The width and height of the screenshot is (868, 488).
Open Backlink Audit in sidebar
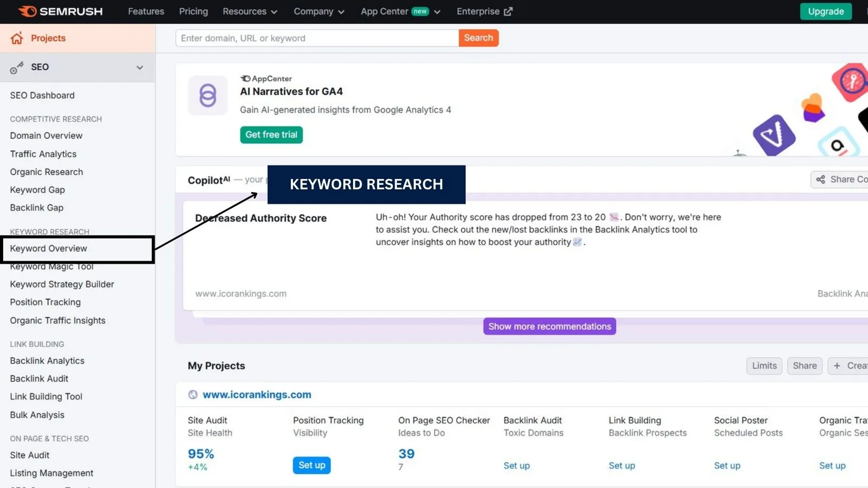point(39,378)
